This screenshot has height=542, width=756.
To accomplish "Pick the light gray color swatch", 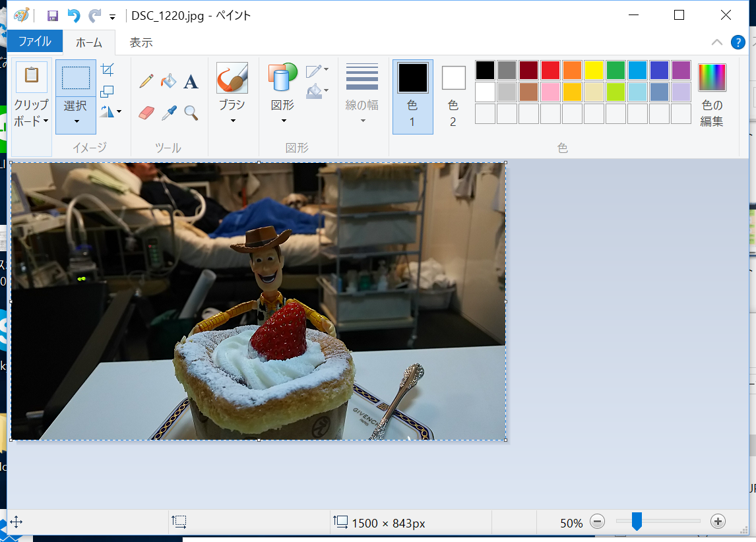I will (507, 92).
